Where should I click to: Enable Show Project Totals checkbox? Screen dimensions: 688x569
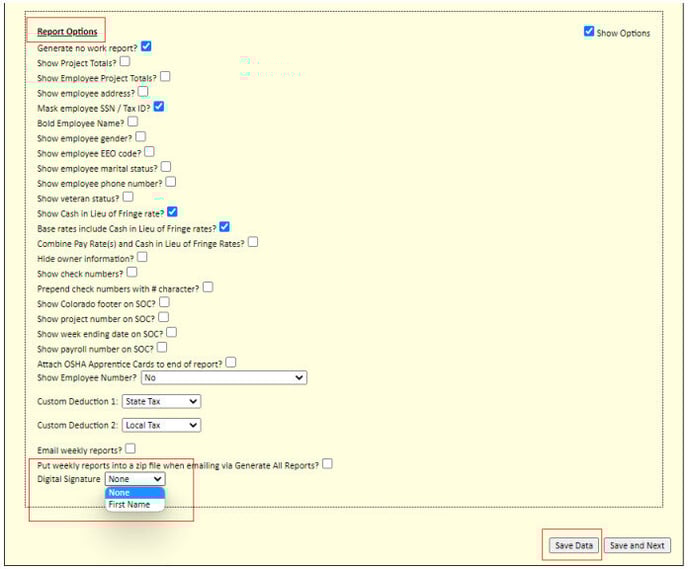click(x=125, y=61)
